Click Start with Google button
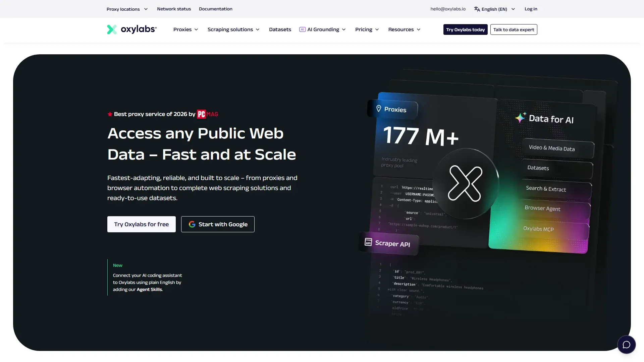Screen dimensions: 644x362 point(218,224)
